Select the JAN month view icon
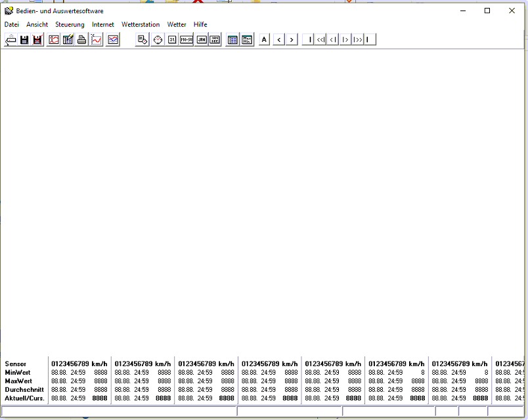Screen dimensions: 528x420 [x=201, y=40]
